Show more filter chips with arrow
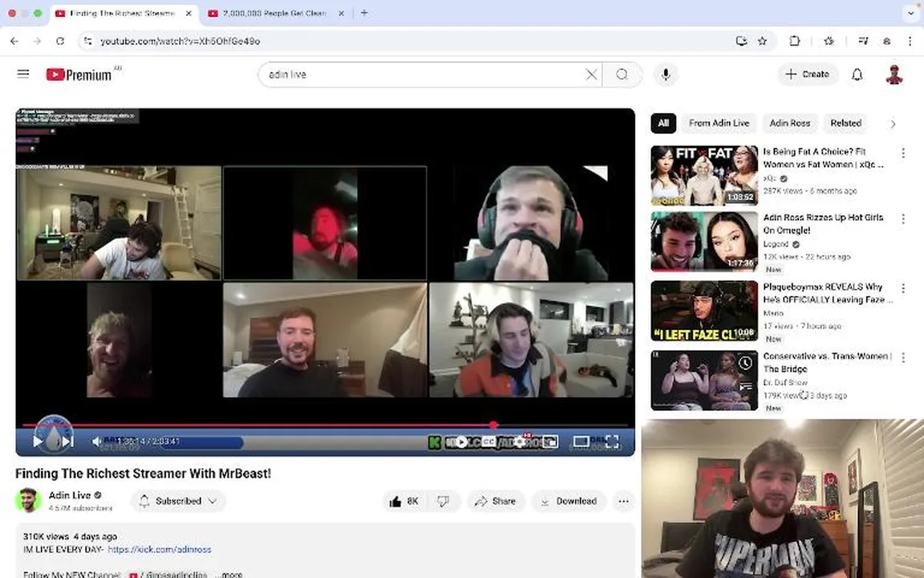The height and width of the screenshot is (578, 924). (893, 124)
